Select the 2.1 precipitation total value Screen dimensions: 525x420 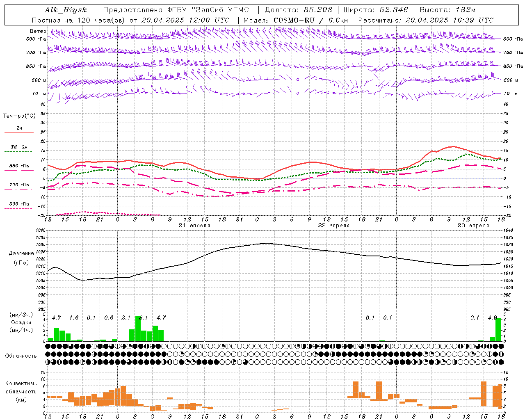[126, 317]
